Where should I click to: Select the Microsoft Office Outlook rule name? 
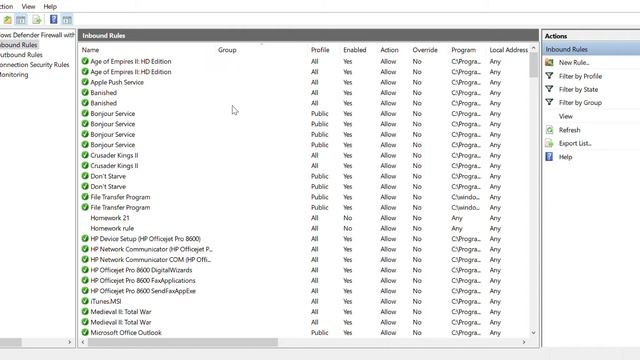click(x=126, y=333)
